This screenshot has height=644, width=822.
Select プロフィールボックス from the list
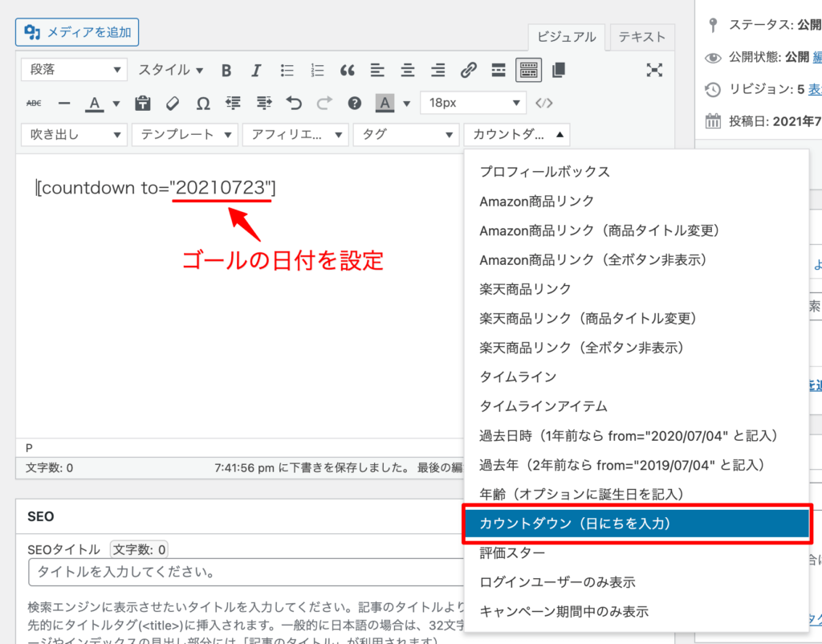point(637,172)
